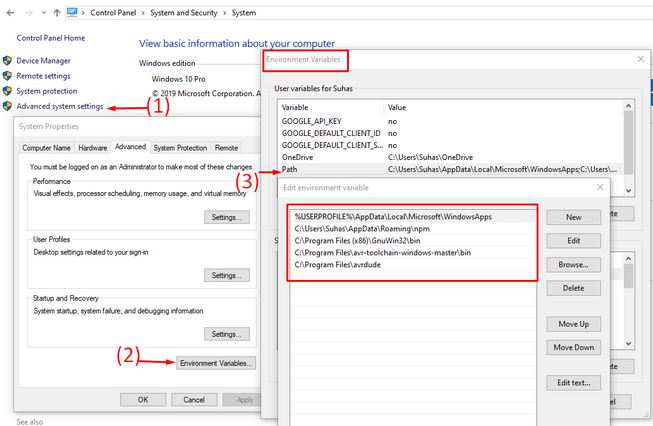
Task: Select C:\Users\Suhas\AppData\Roaming\npm entry
Action: [413, 229]
